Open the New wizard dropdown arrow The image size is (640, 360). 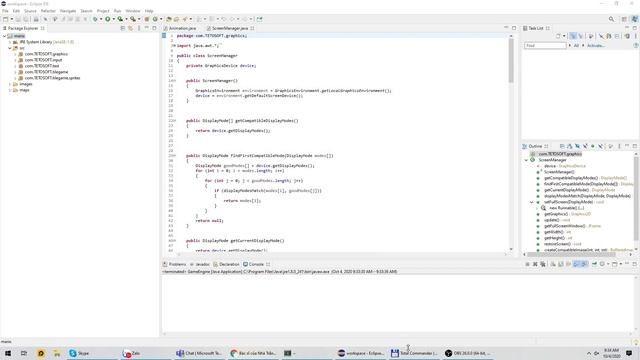[x=11, y=19]
